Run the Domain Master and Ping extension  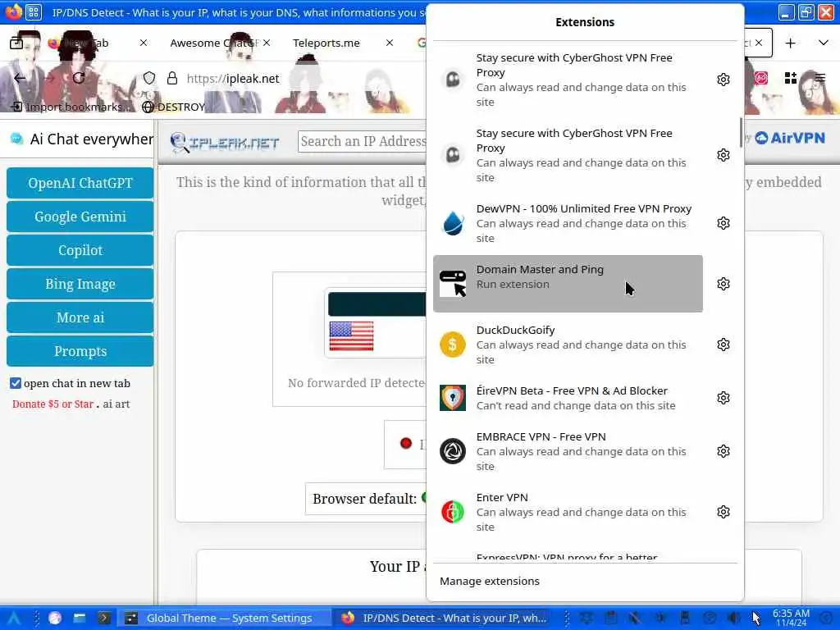(568, 283)
